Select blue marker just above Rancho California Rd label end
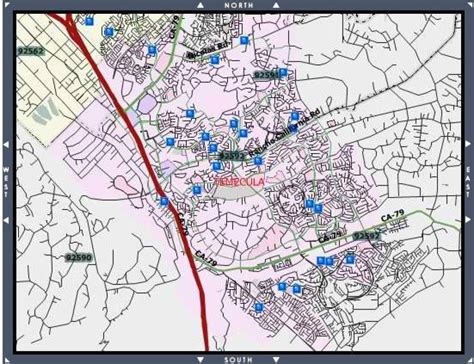474x364 pixels. (295, 116)
